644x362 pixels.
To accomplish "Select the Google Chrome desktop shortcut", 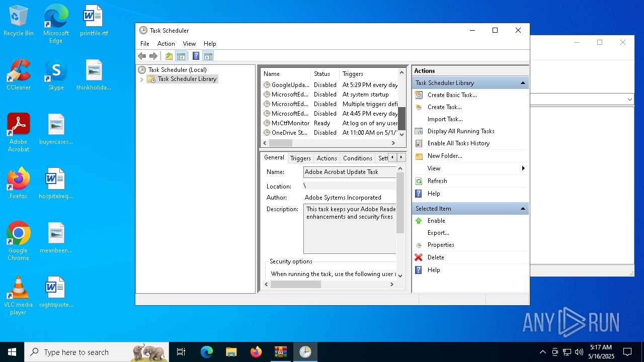I will (x=19, y=241).
